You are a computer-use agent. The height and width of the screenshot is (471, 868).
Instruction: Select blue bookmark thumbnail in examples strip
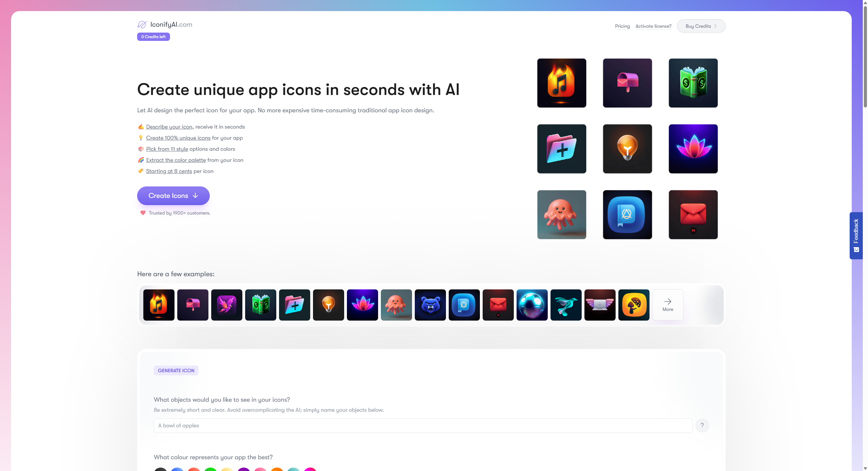(464, 305)
